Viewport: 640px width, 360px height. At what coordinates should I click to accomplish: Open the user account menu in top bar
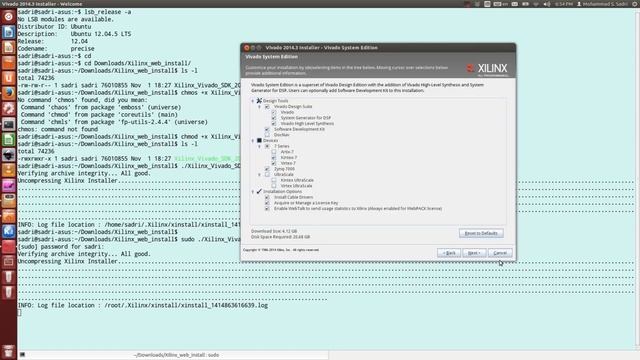602,4
